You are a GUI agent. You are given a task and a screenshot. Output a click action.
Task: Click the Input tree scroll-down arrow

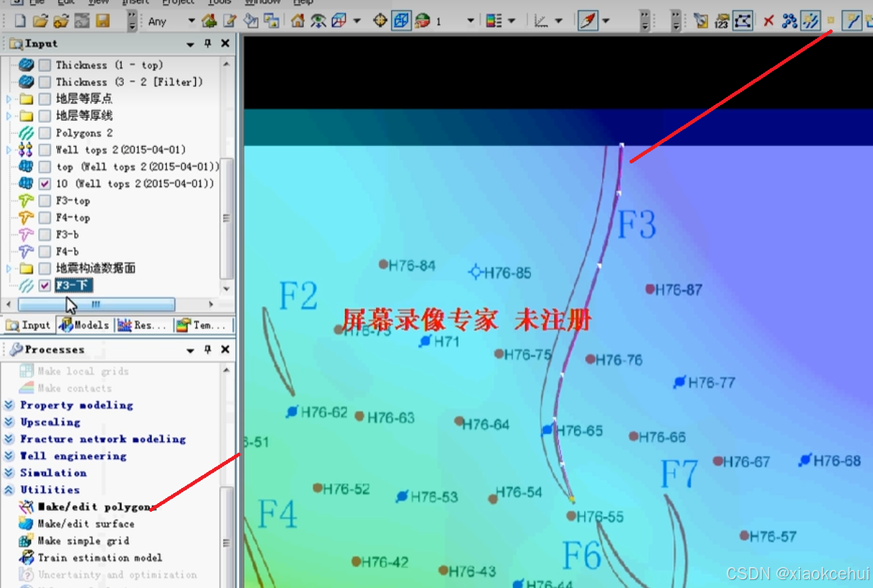pyautogui.click(x=227, y=289)
